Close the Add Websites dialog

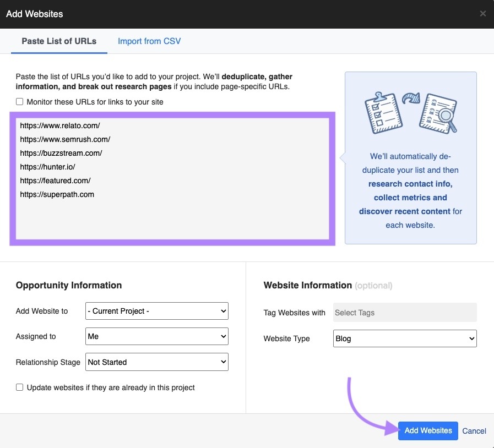pyautogui.click(x=483, y=13)
